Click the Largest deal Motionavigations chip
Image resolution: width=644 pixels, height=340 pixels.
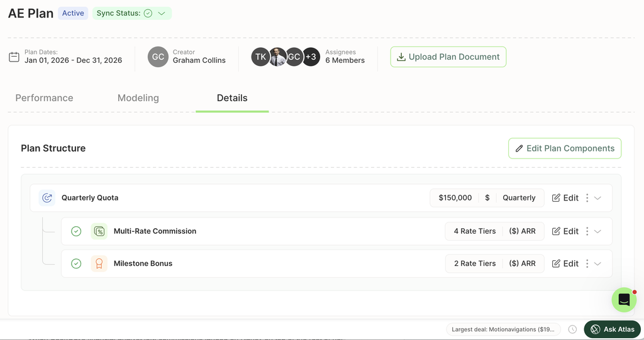click(503, 329)
